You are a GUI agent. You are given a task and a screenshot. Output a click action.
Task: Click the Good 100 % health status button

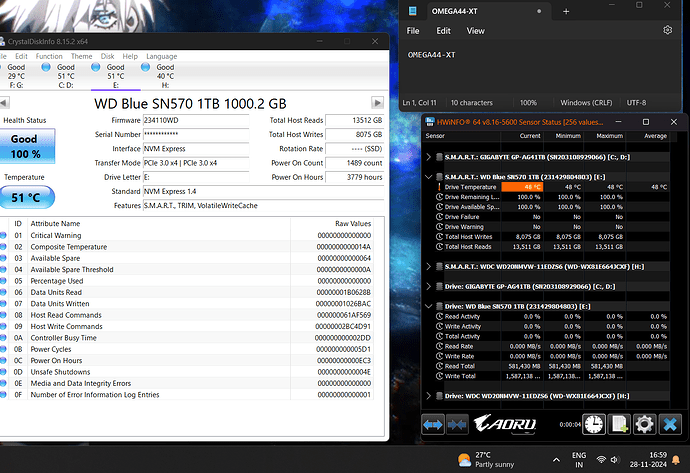[x=27, y=146]
